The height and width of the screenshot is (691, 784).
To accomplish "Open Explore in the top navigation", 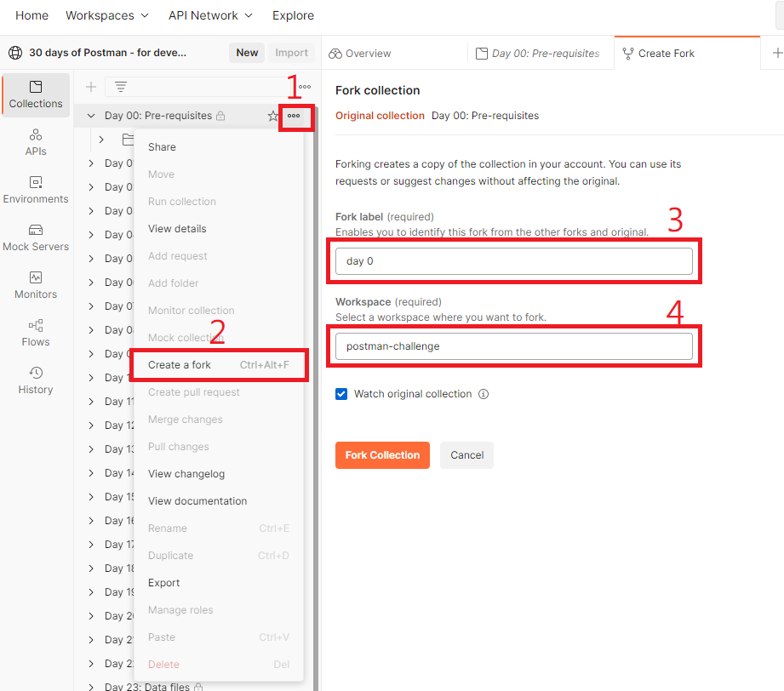I will pyautogui.click(x=293, y=15).
